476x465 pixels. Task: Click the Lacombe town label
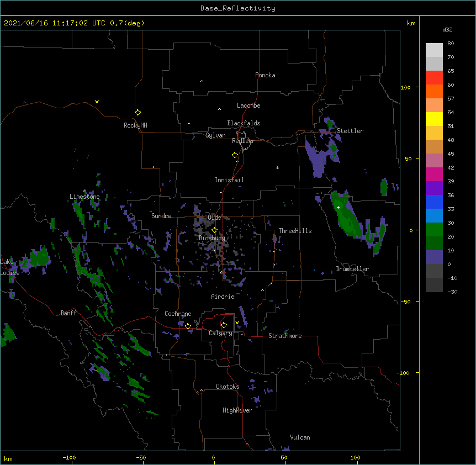pyautogui.click(x=248, y=105)
